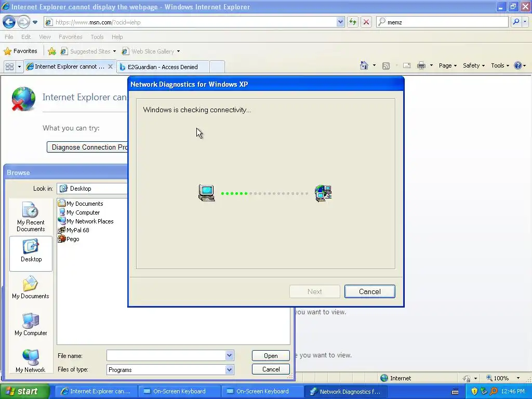Open a new blank tab
532x399 pixels.
click(217, 67)
